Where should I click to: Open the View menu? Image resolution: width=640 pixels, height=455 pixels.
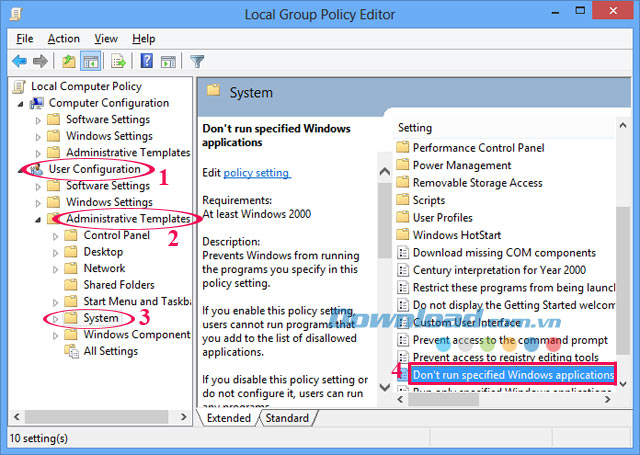tap(106, 38)
